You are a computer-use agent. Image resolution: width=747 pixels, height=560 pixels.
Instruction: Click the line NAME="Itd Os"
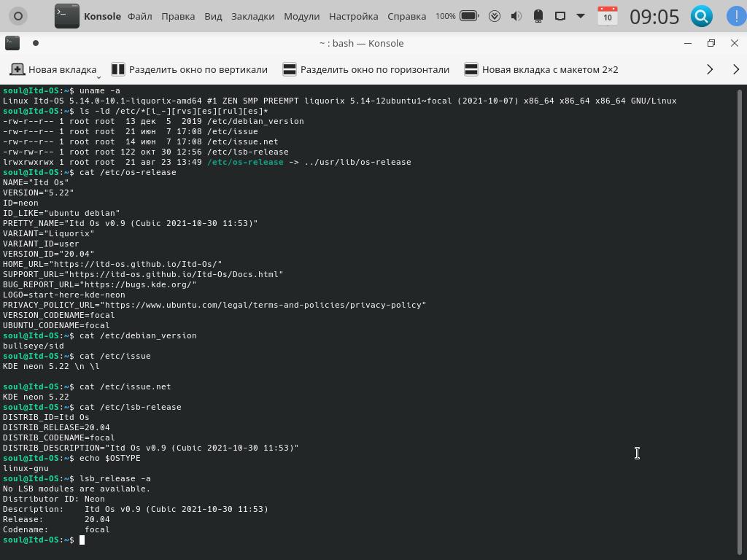pos(36,183)
